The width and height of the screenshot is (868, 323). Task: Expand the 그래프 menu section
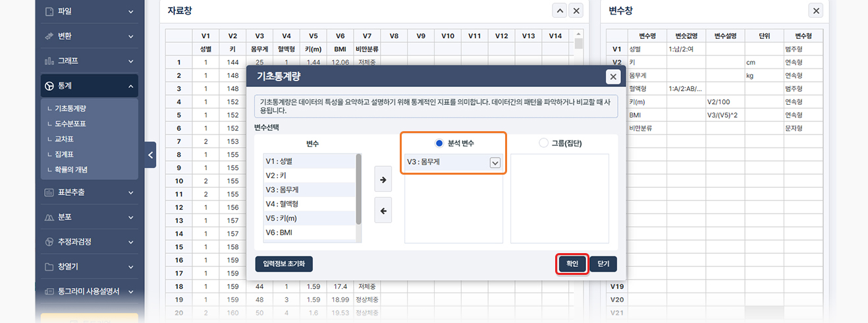(x=89, y=61)
